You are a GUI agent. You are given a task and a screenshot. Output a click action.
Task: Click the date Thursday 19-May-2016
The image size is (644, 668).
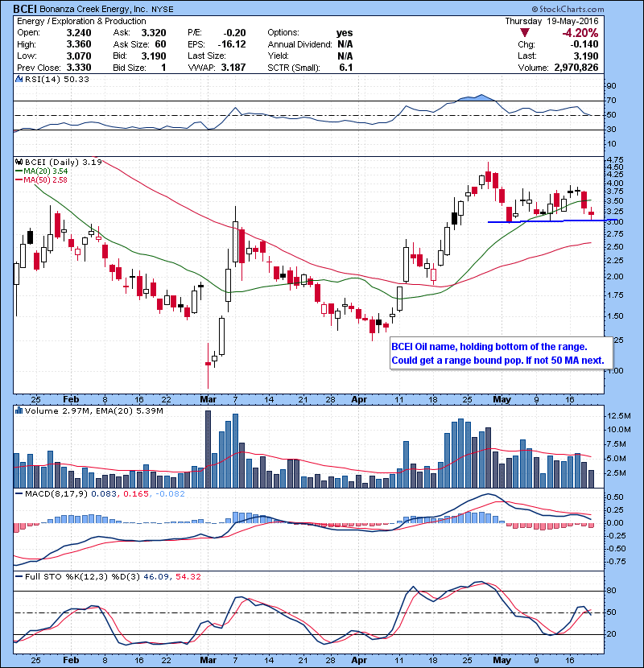(551, 21)
